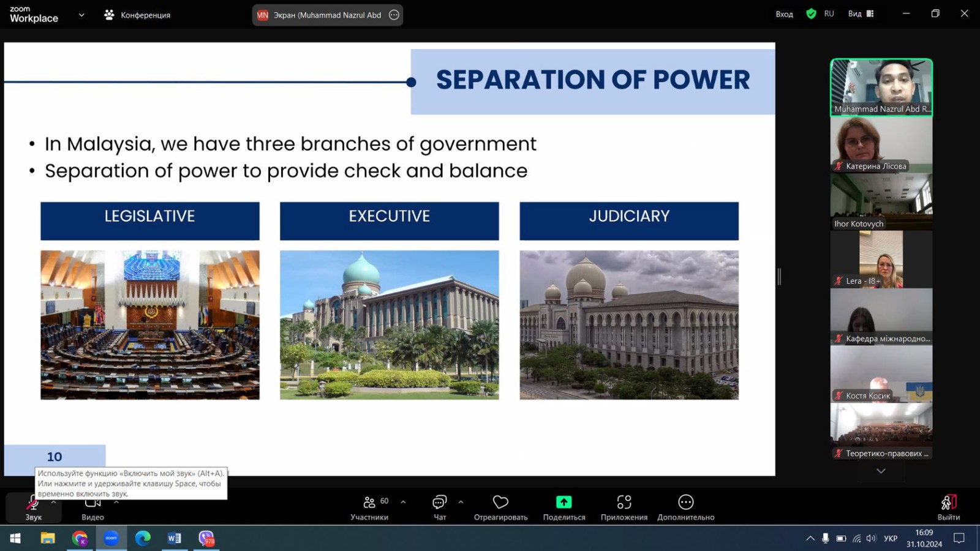This screenshot has width=980, height=551.
Task: Expand participants options arrow beside Участники
Action: tap(403, 502)
